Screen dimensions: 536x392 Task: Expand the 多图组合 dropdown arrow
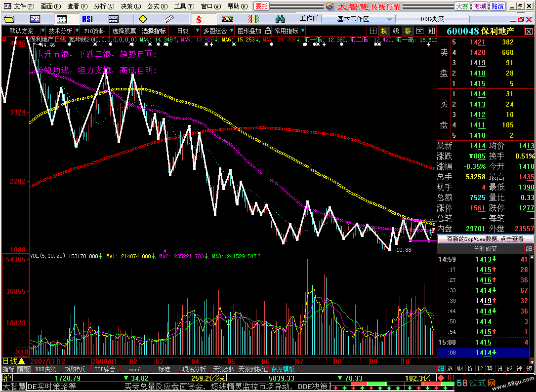232,31
